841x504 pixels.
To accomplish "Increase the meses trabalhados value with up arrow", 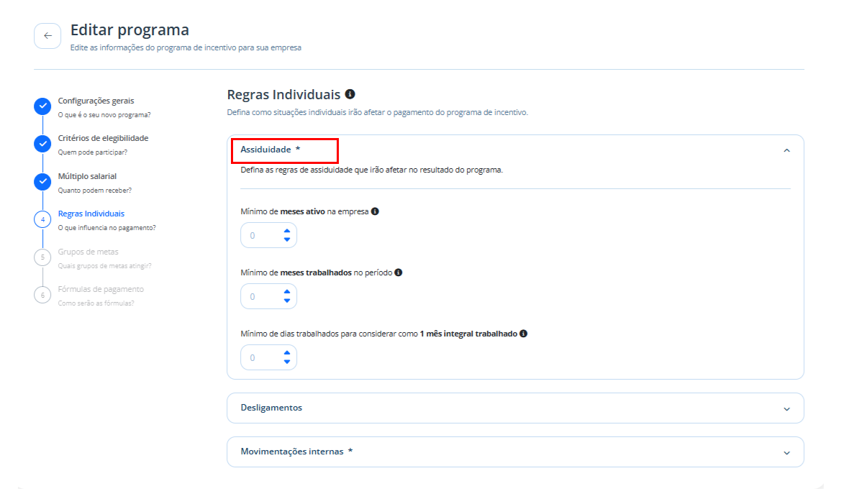I will pyautogui.click(x=287, y=292).
